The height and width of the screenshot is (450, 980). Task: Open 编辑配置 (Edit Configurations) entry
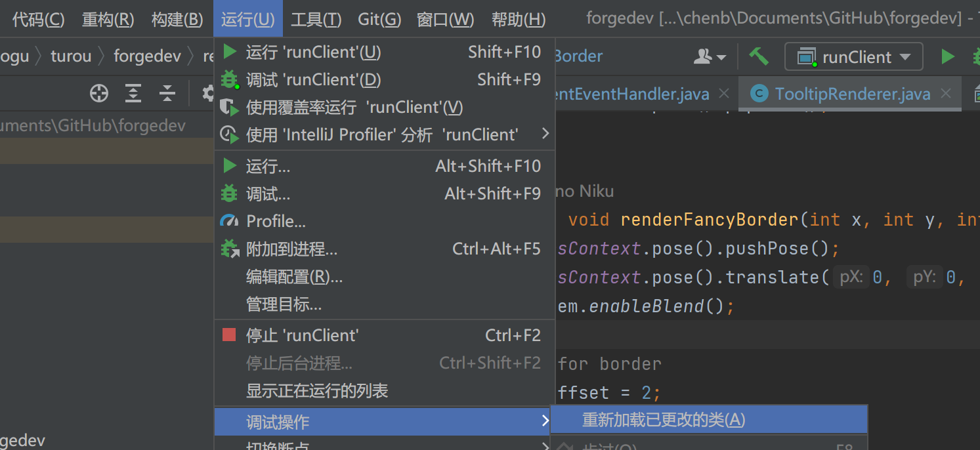294,277
